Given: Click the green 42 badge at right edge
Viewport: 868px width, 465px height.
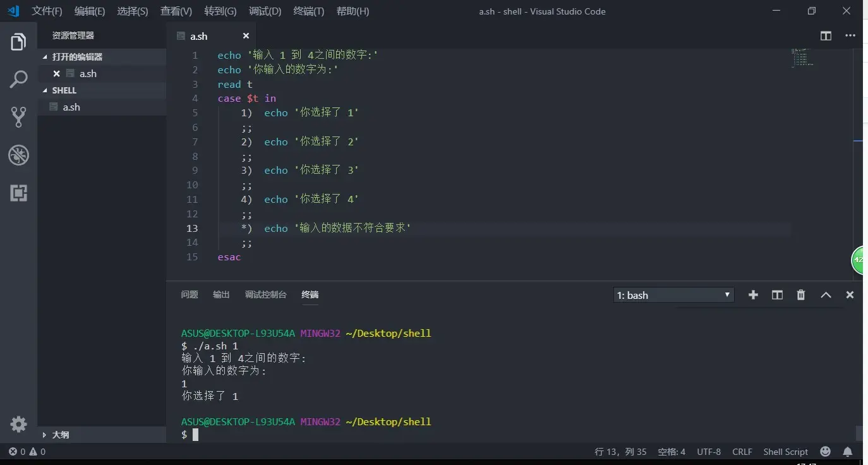Looking at the screenshot, I should (859, 260).
